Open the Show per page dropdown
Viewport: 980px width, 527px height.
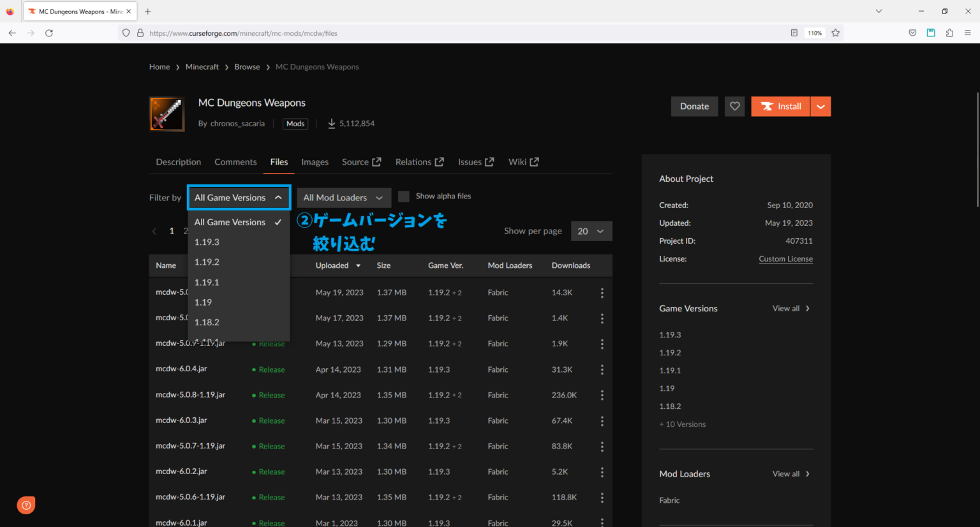click(x=591, y=231)
